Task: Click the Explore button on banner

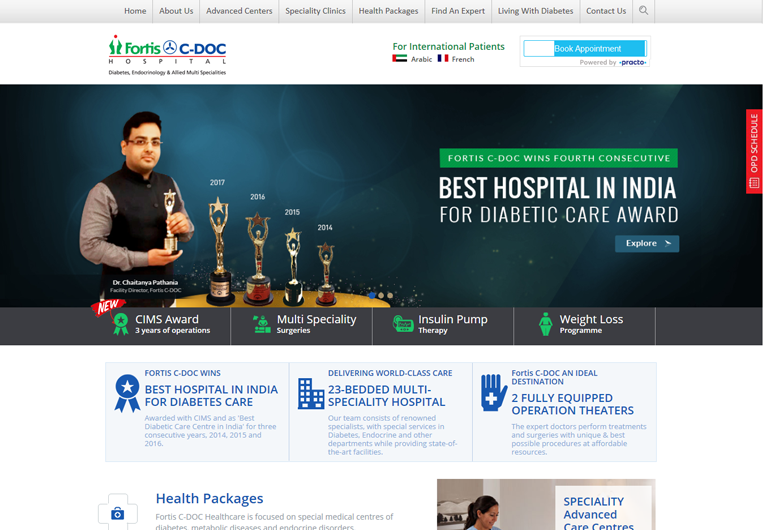Action: pyautogui.click(x=647, y=244)
